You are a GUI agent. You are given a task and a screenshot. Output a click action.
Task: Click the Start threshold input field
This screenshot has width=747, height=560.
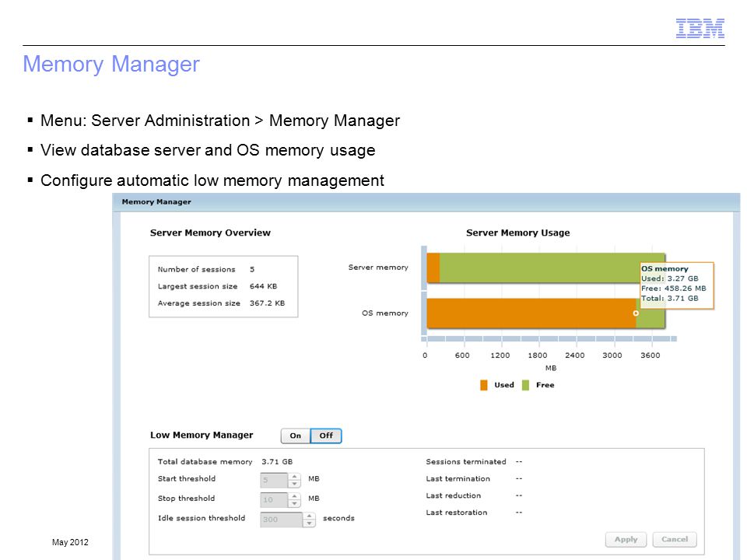[274, 480]
